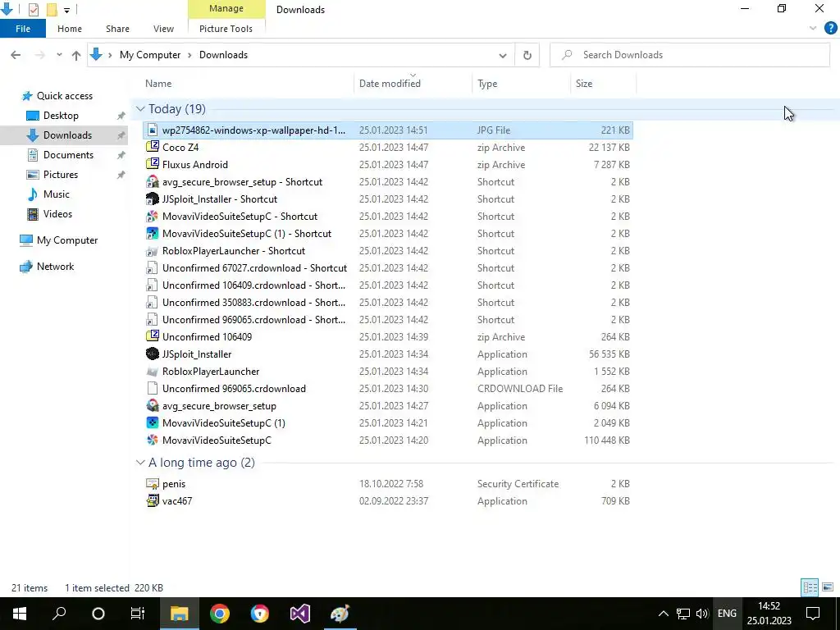Open address bar history dropdown
The width and height of the screenshot is (840, 630).
click(503, 55)
